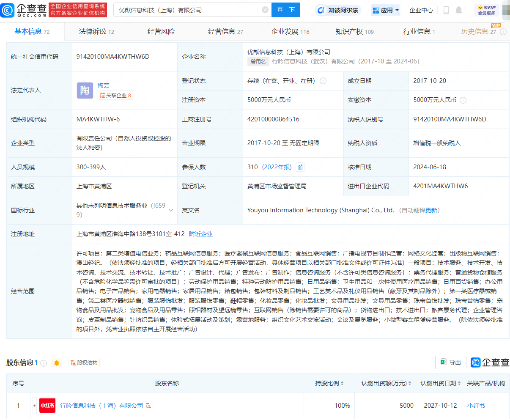Click equity structure icon beside shareholder name
510x420 pixels.
tap(148, 406)
